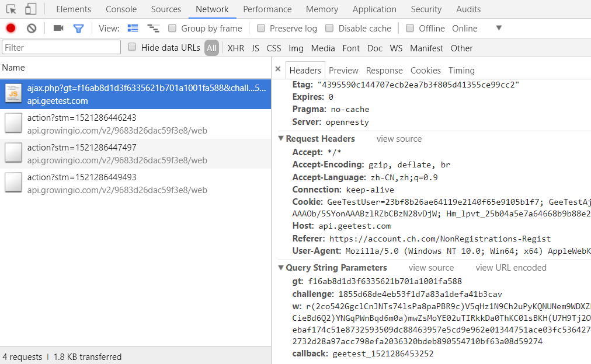Select the All filter type button
Screen dimensions: 591x364
click(212, 48)
